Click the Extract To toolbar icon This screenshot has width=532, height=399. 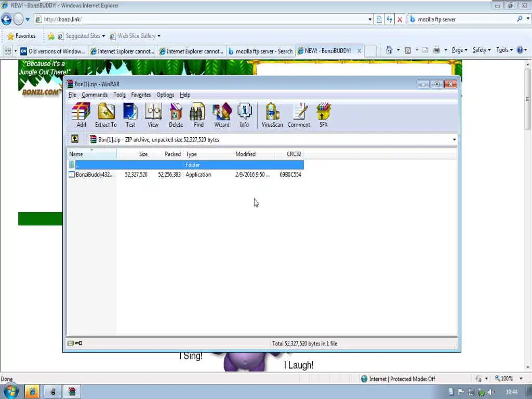106,115
